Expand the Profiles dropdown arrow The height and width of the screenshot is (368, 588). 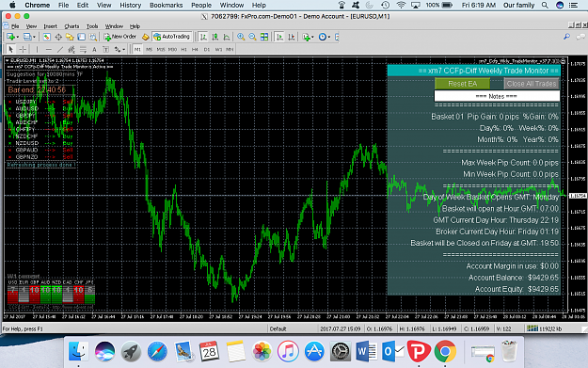(35, 37)
